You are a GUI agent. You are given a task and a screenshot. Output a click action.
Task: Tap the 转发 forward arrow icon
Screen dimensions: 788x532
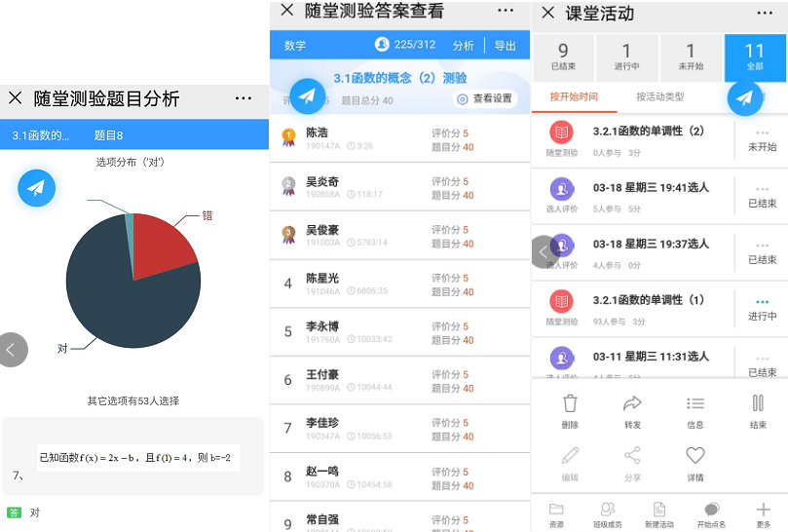(x=632, y=404)
